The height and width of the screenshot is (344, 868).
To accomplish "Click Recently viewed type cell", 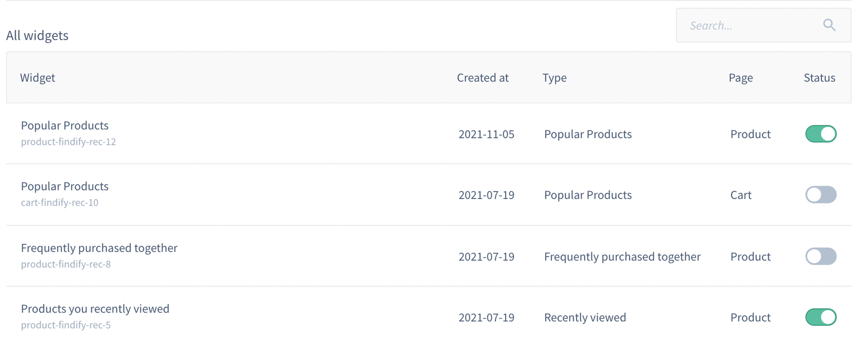I will pyautogui.click(x=585, y=317).
